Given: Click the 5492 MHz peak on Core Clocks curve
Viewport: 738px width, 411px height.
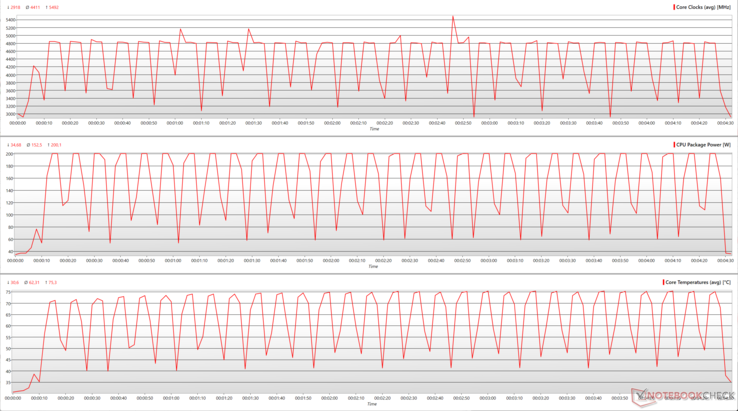Looking at the screenshot, I should point(453,16).
